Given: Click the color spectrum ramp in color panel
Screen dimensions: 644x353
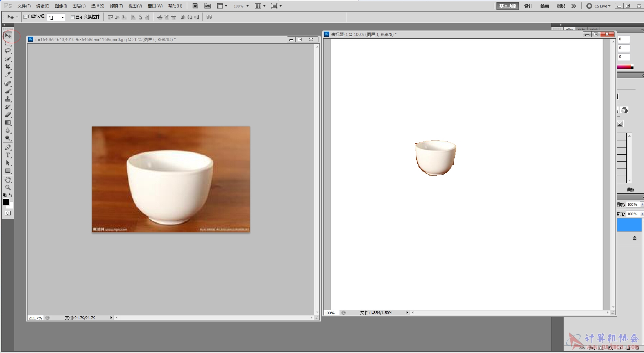Looking at the screenshot, I should pyautogui.click(x=625, y=67).
